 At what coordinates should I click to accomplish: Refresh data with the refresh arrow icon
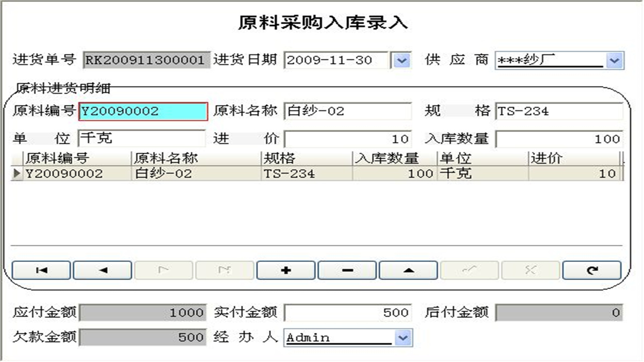(592, 270)
